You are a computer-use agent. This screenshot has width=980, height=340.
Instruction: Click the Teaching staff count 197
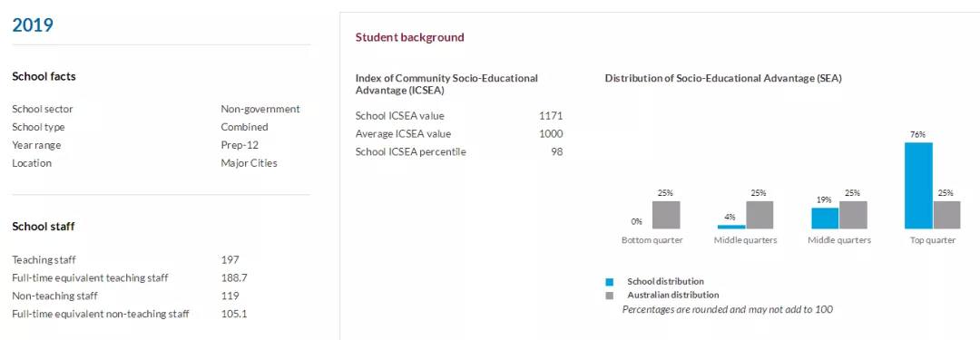230,259
